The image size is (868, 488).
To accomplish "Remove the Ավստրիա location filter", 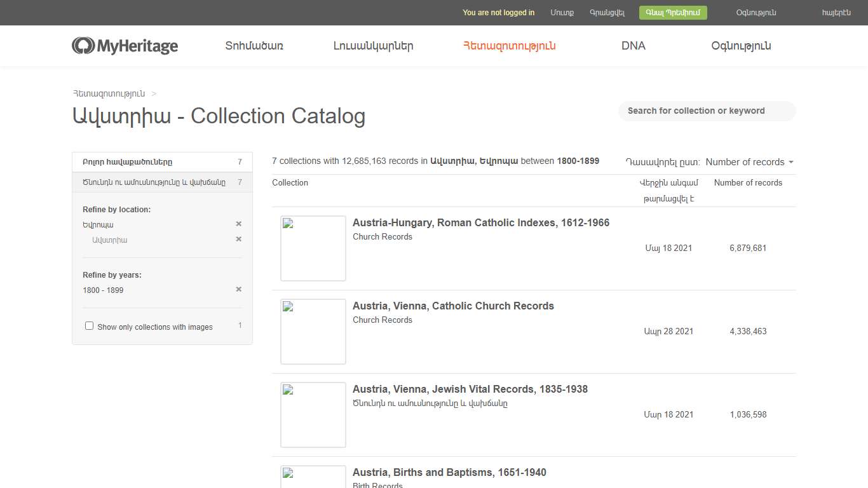I will click(x=239, y=240).
